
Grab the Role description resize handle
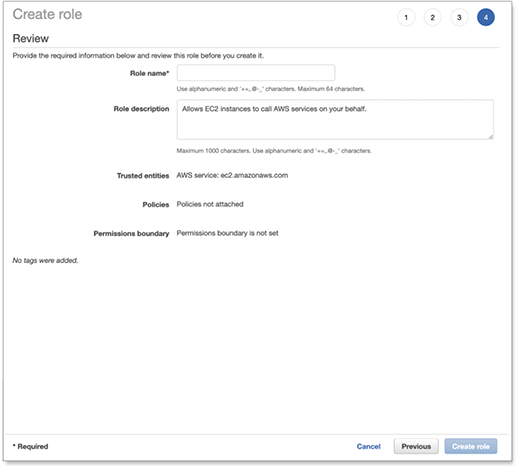pyautogui.click(x=491, y=137)
